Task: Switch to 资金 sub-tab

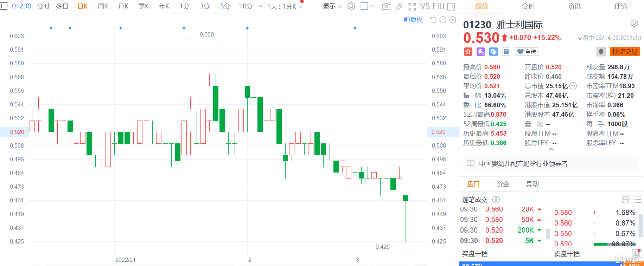Action: (x=503, y=184)
